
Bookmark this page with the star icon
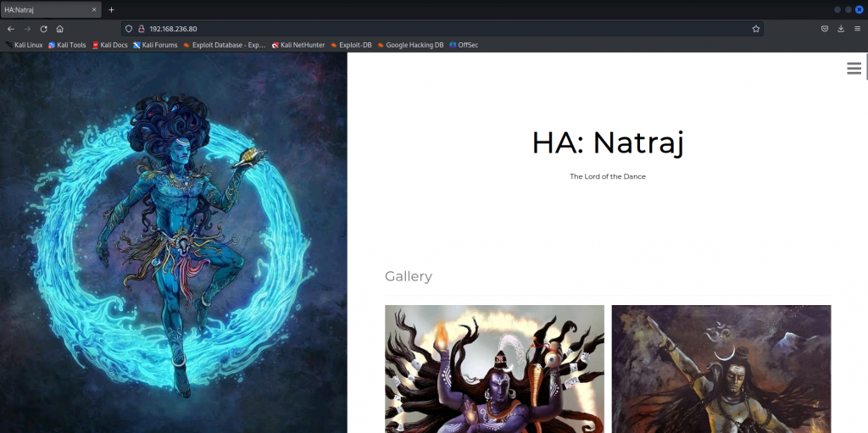(755, 29)
